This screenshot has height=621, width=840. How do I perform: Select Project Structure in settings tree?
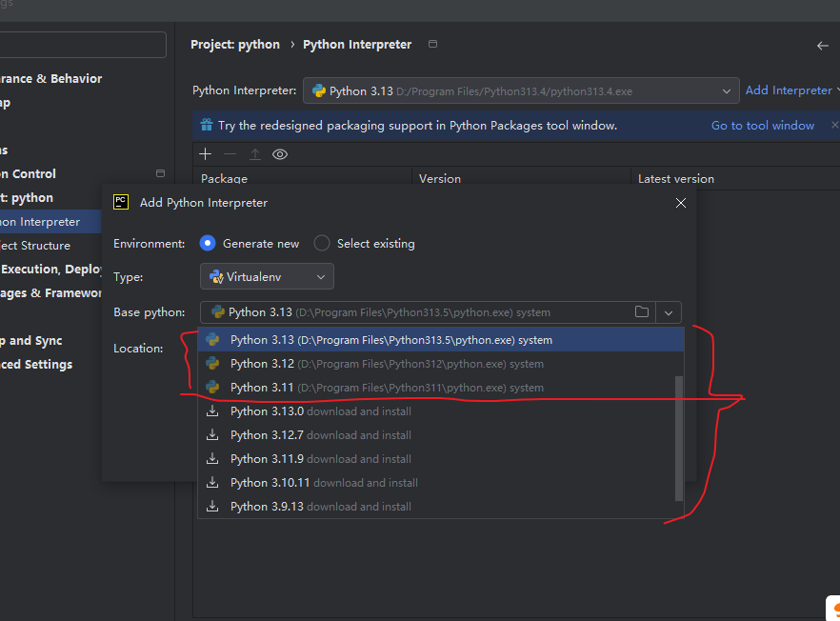pos(35,246)
